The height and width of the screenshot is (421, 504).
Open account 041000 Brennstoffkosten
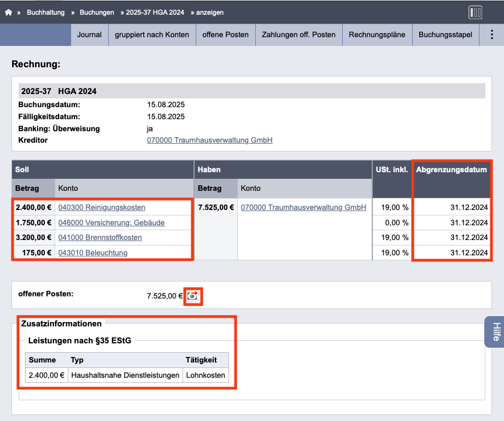100,237
